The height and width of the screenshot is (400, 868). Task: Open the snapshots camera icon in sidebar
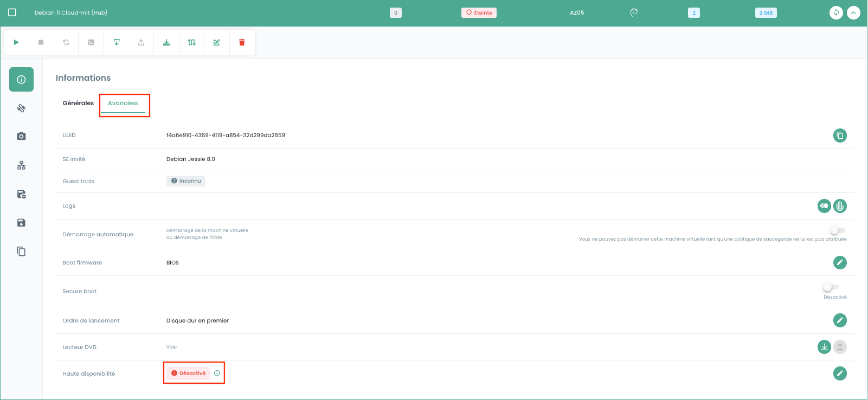pos(21,137)
